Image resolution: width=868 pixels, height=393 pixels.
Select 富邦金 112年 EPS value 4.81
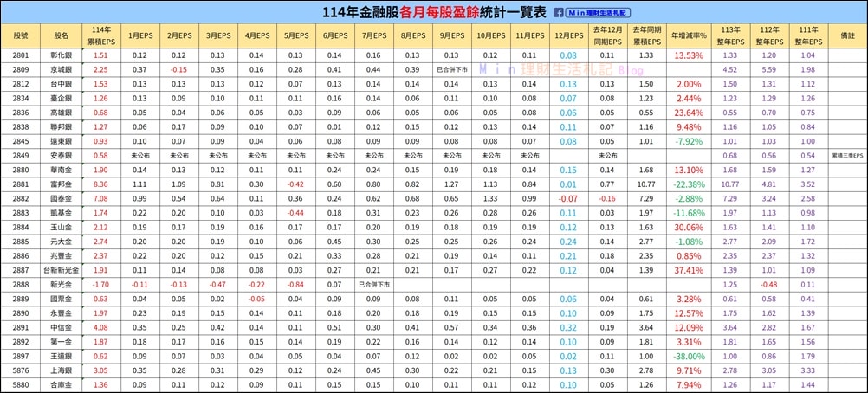point(769,184)
